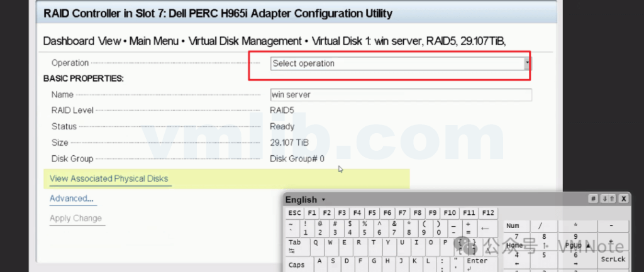The image size is (644, 272).
Task: Click the Operation dropdown arrow
Action: (527, 63)
